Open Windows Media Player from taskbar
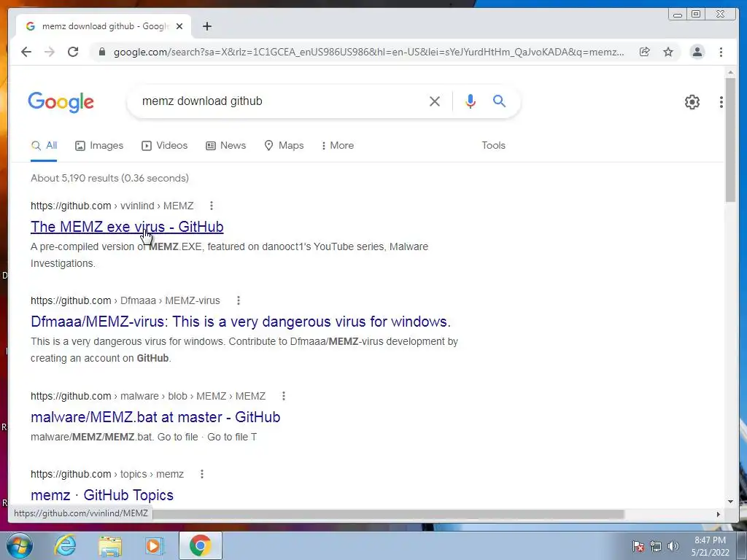 pyautogui.click(x=155, y=545)
